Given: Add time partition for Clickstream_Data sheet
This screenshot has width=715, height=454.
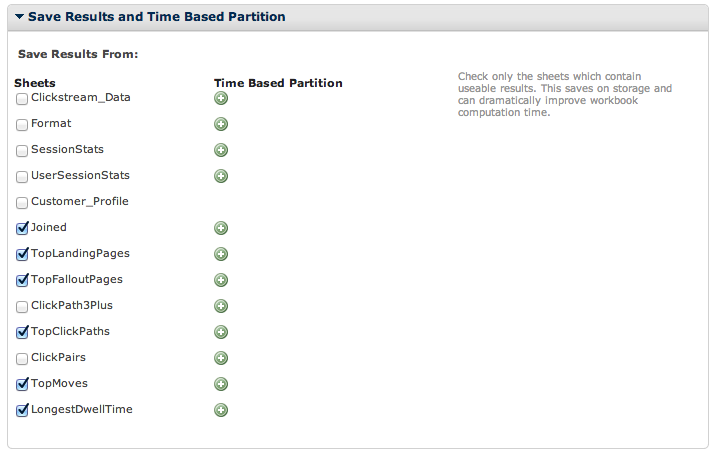Looking at the screenshot, I should click(221, 98).
